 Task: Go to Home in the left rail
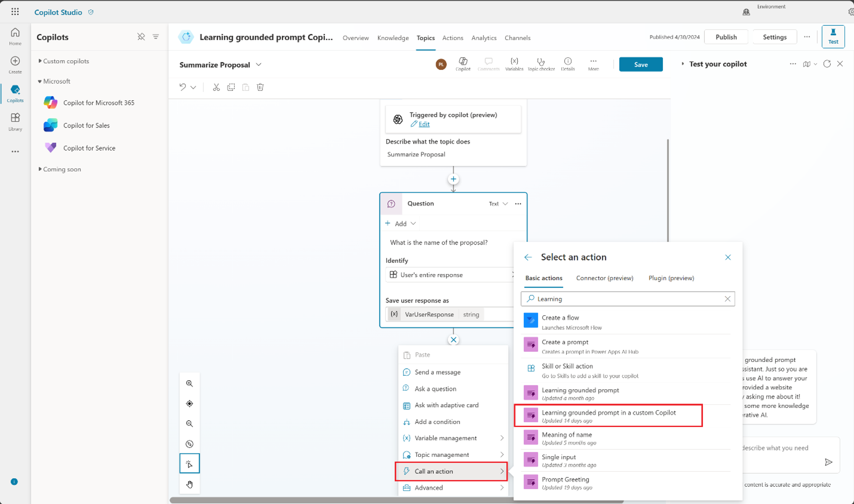[15, 36]
